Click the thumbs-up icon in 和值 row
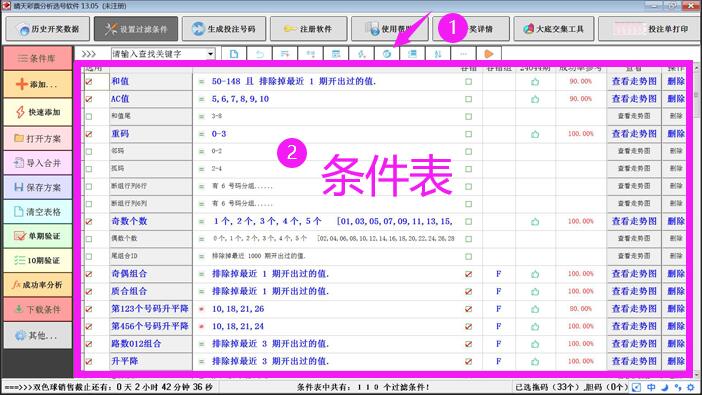The image size is (702, 395). pos(535,82)
